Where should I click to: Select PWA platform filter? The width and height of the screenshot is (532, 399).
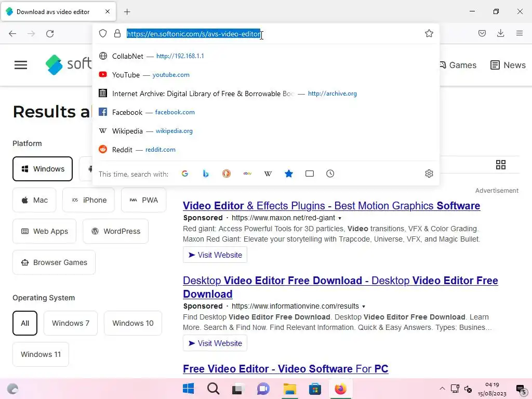pyautogui.click(x=144, y=200)
